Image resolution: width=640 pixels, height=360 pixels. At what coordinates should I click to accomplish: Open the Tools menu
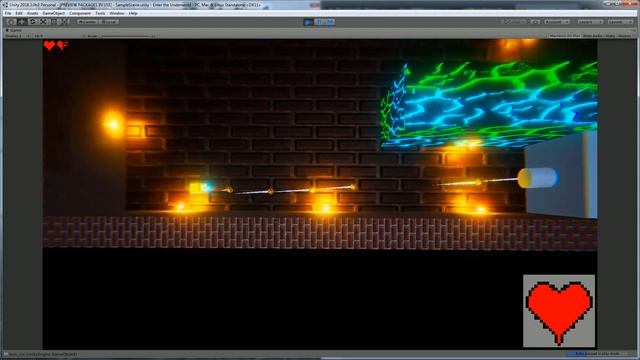[x=100, y=13]
